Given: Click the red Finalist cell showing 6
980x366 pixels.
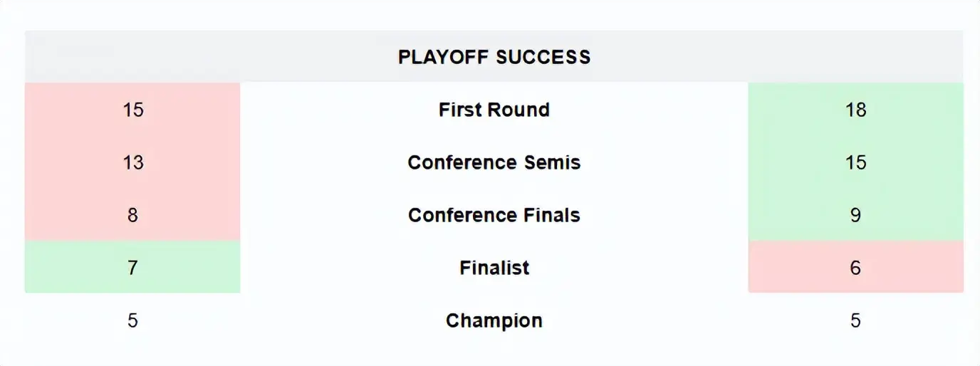Looking at the screenshot, I should tap(855, 268).
